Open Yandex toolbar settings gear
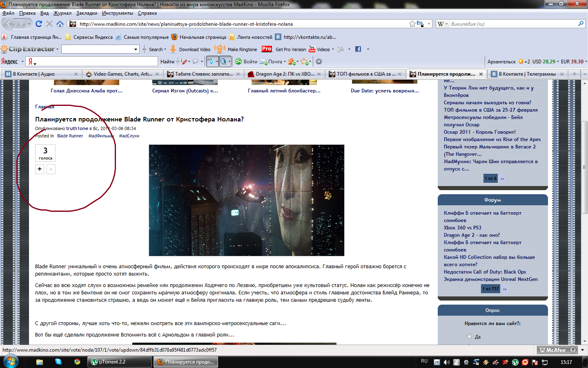This screenshot has width=588, height=368. point(319,61)
